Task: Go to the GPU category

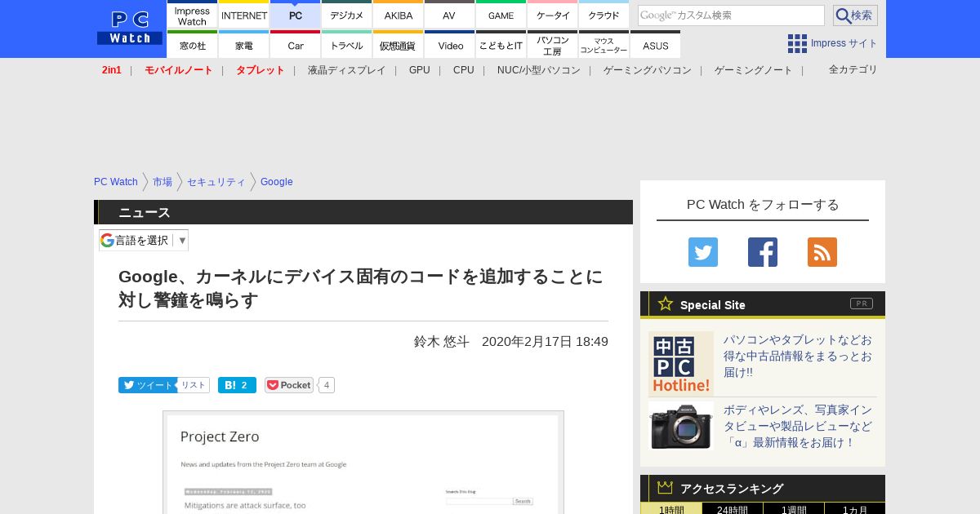Action: pos(420,70)
